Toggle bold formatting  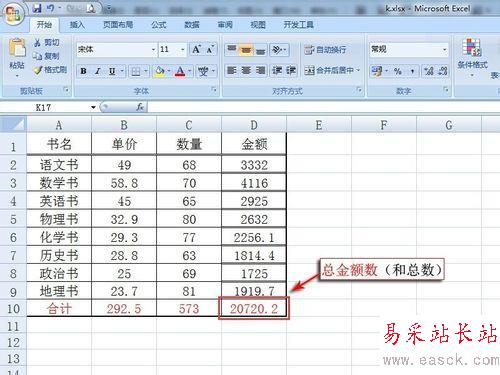[83, 71]
